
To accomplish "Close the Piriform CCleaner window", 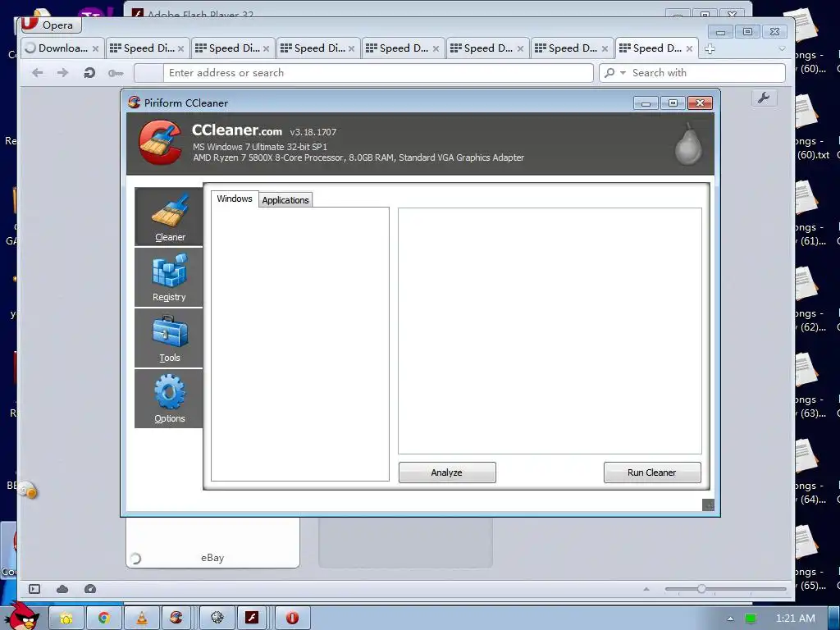I will 700,103.
